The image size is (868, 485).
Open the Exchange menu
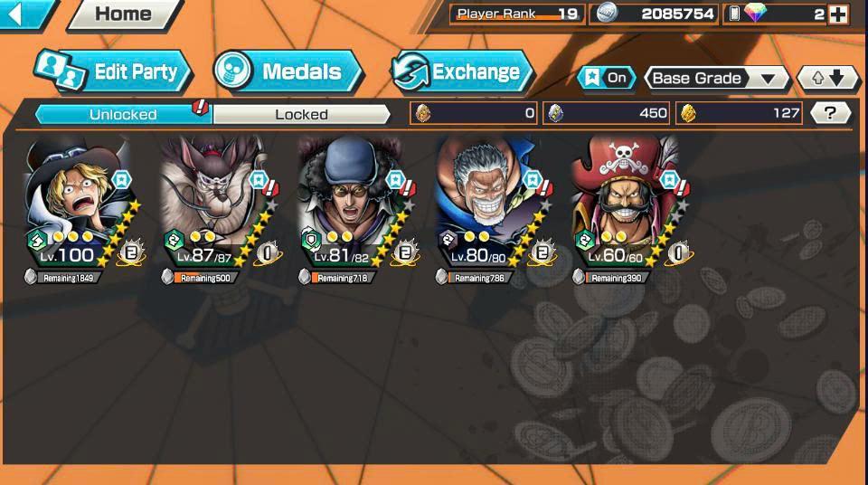[x=460, y=71]
